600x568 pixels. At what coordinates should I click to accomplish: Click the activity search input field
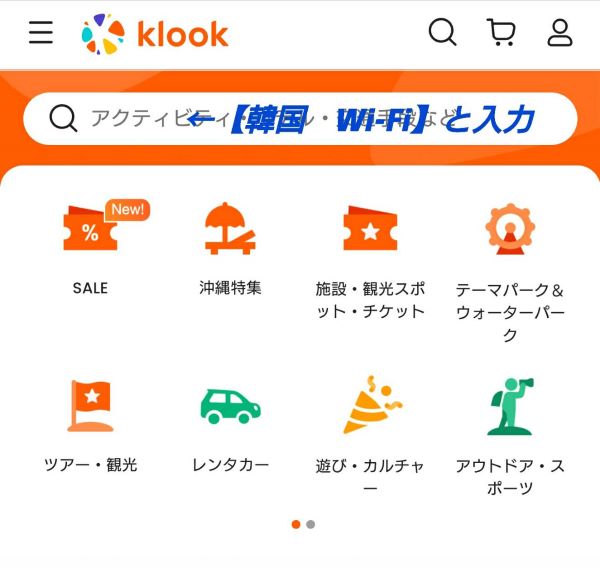(x=300, y=119)
